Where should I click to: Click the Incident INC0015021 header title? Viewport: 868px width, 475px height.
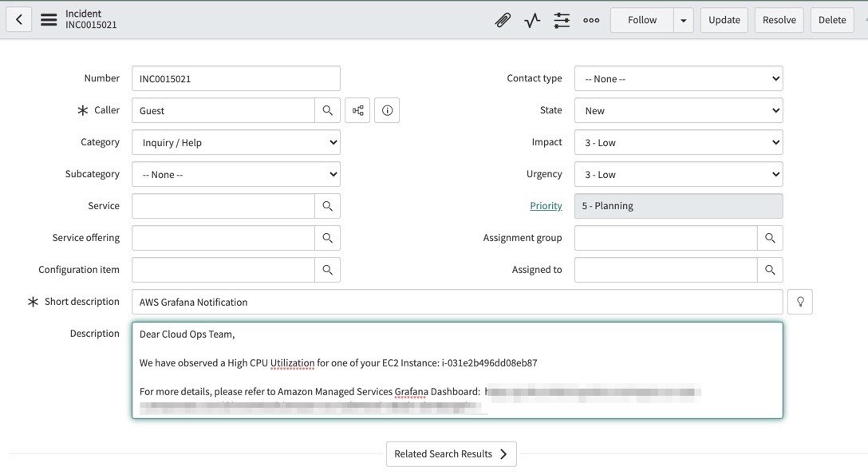(91, 19)
